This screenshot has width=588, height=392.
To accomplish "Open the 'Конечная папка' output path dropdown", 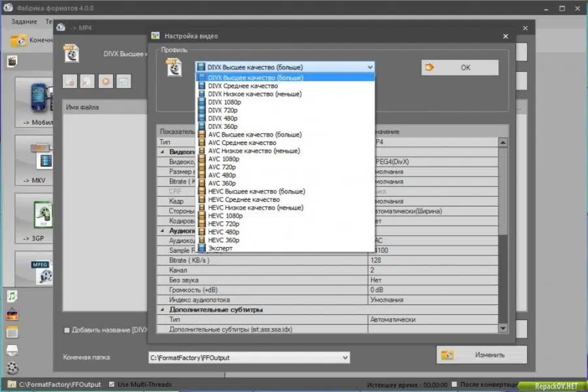I will coord(345,357).
